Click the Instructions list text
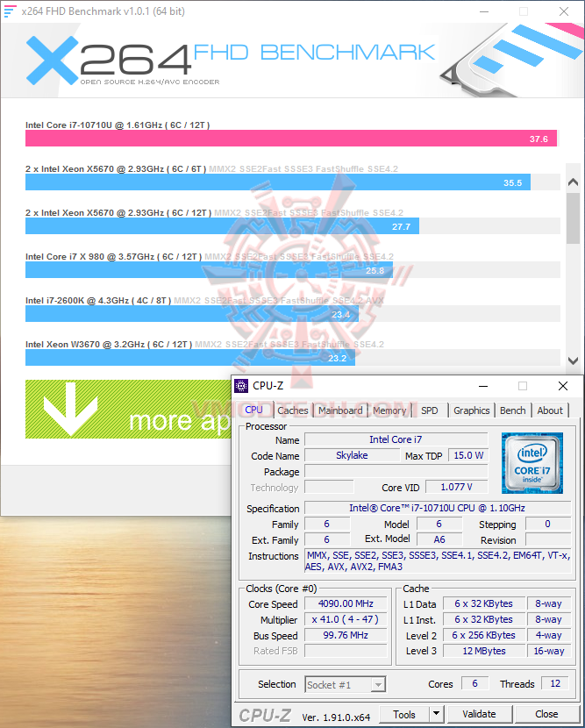The image size is (585, 728). (437, 560)
